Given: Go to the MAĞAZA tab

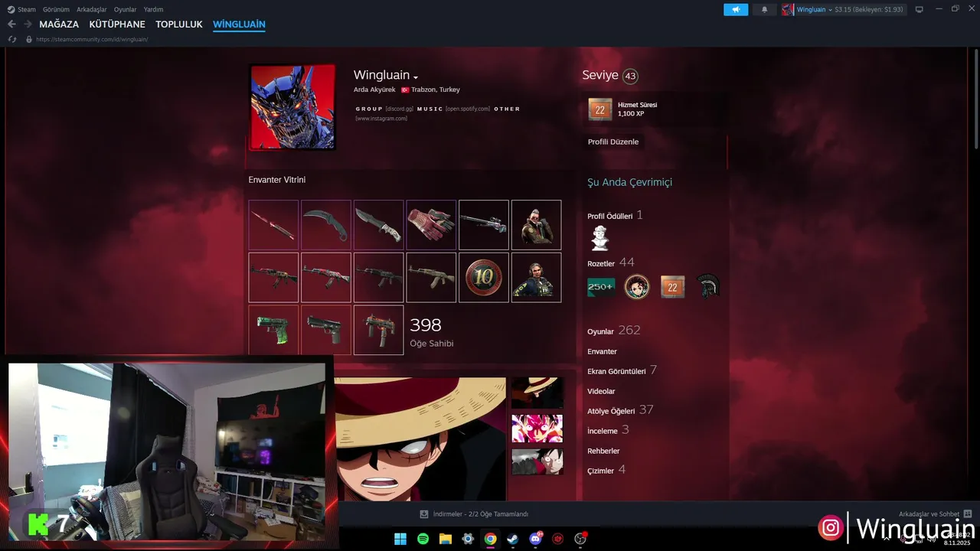Looking at the screenshot, I should click(59, 24).
